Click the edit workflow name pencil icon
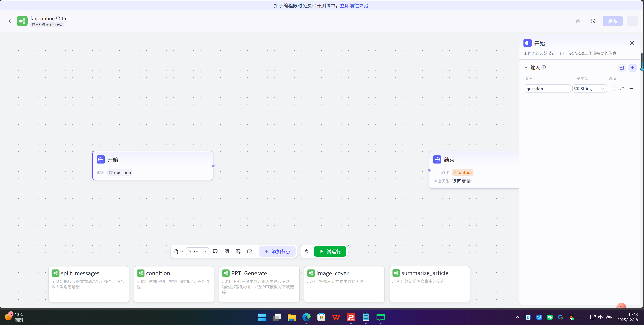The height and width of the screenshot is (325, 644). tap(64, 19)
